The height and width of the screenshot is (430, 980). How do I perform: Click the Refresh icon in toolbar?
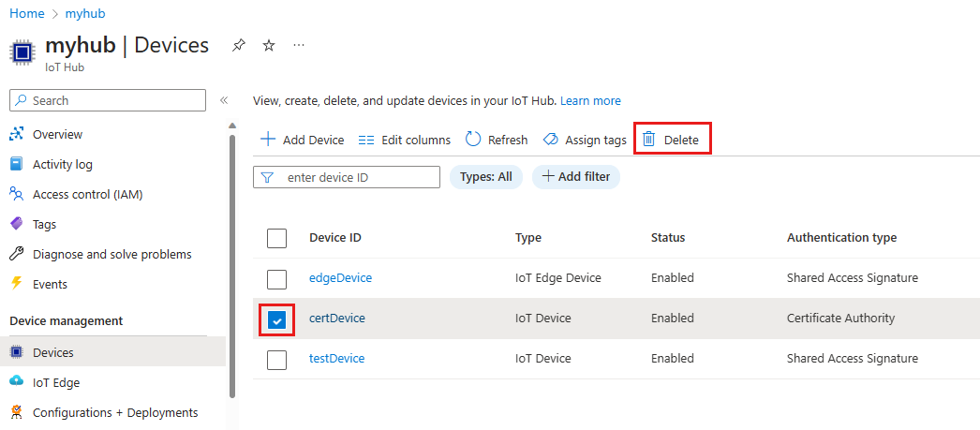click(x=473, y=140)
